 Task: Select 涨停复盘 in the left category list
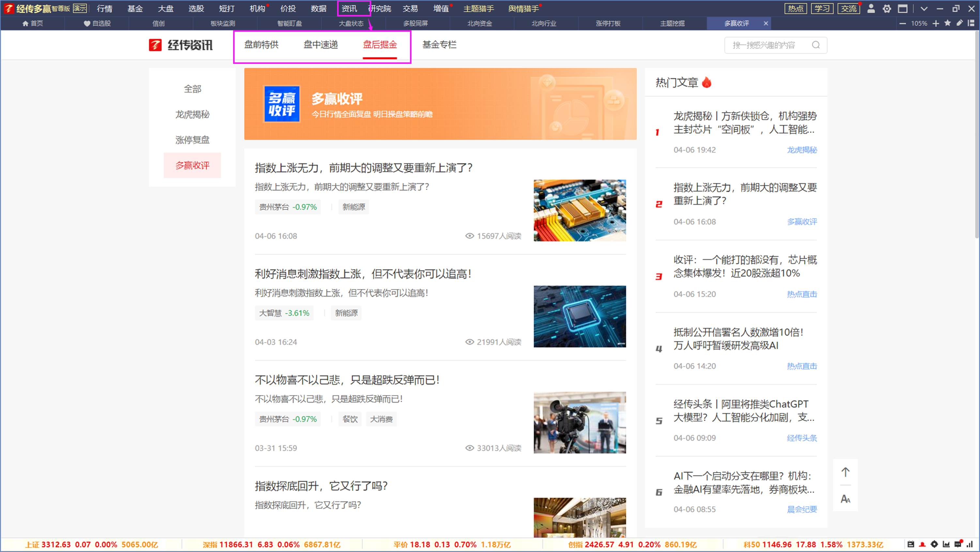pyautogui.click(x=192, y=140)
